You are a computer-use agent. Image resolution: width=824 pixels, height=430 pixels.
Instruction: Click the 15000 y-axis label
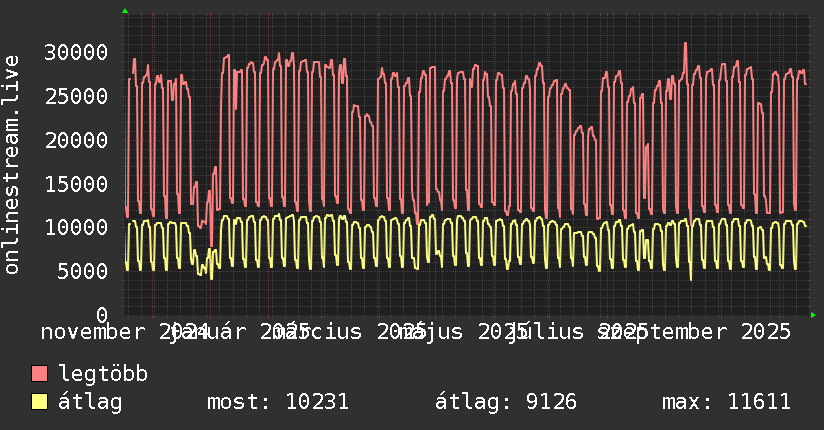point(76,185)
